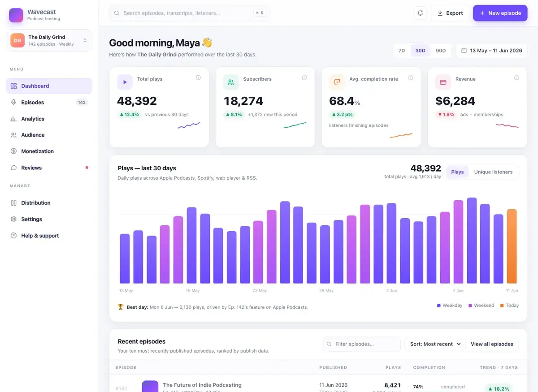
Task: Click the ⌘K shortcut hint
Action: point(260,13)
